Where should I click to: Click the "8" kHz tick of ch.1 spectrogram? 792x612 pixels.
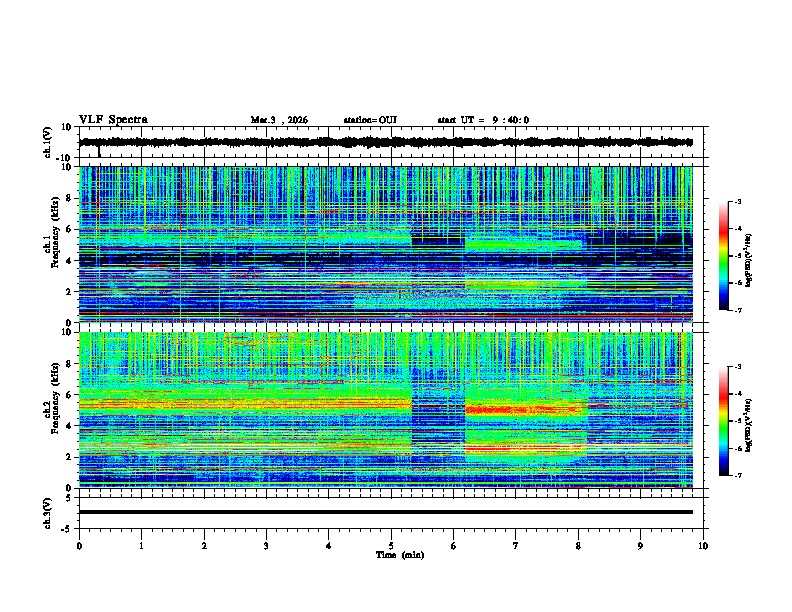[x=69, y=198]
